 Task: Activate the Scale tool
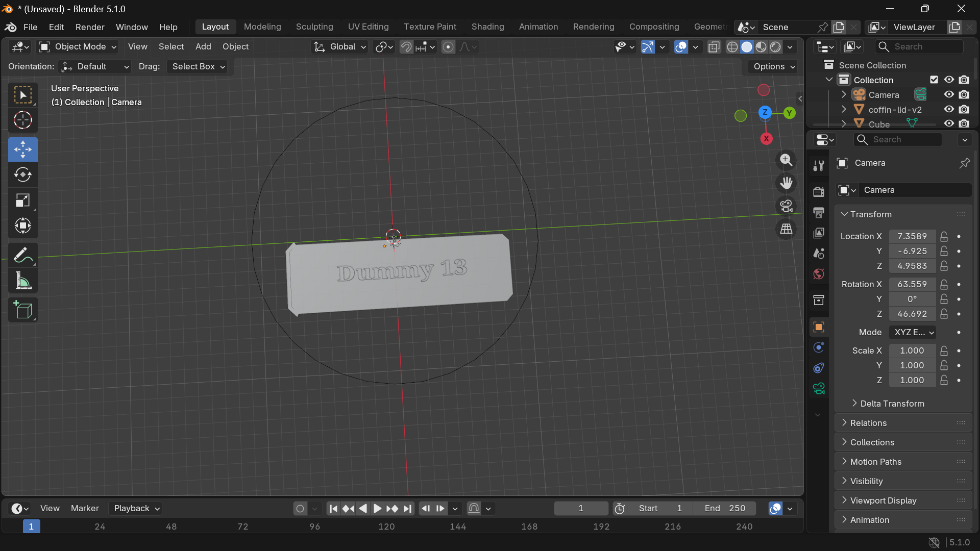click(x=23, y=200)
